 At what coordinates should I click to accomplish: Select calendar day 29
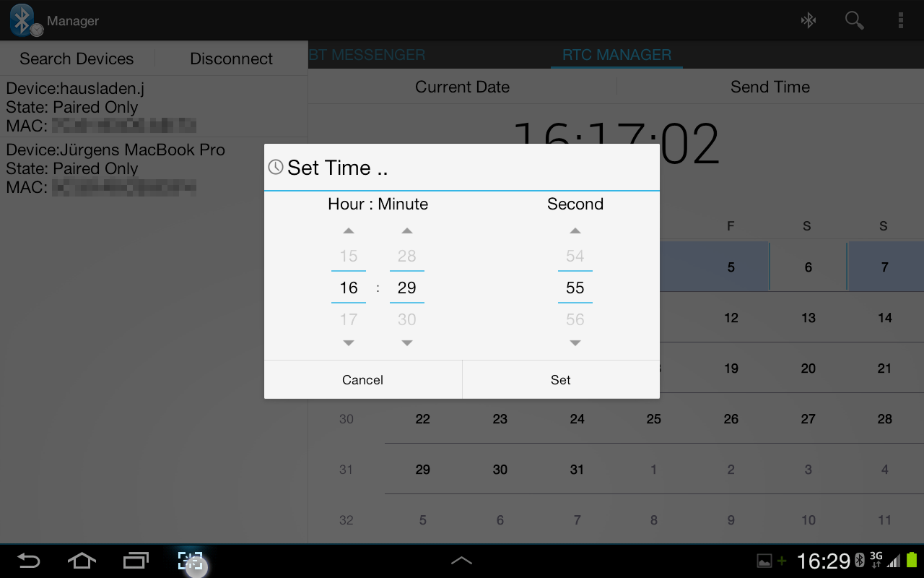[423, 470]
